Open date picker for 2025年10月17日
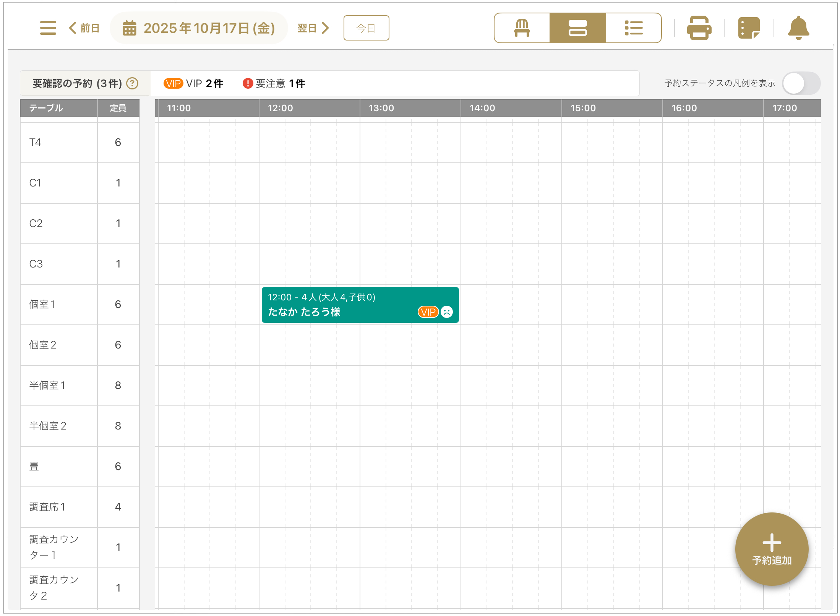 pyautogui.click(x=199, y=28)
